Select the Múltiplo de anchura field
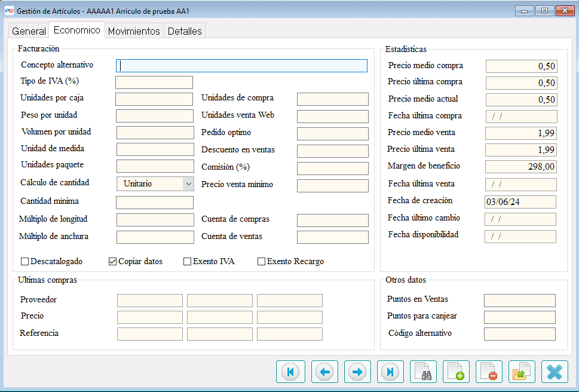The image size is (579, 392). 155,237
